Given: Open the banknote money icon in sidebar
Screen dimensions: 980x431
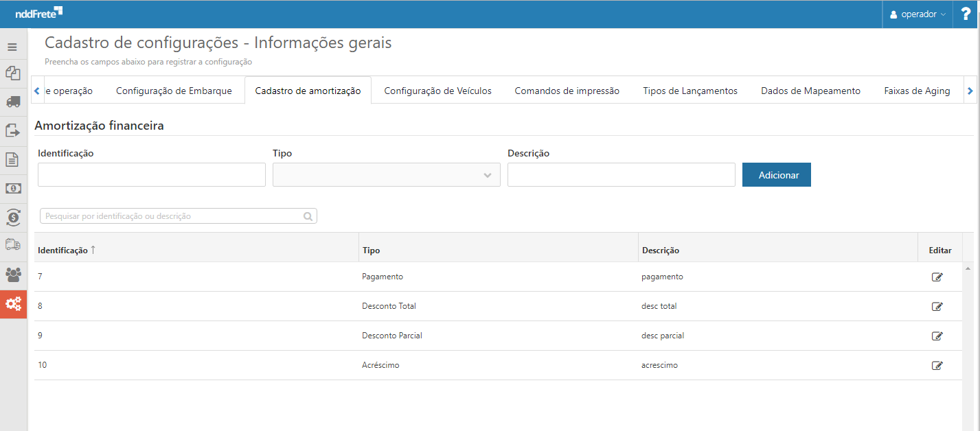Looking at the screenshot, I should pos(12,188).
